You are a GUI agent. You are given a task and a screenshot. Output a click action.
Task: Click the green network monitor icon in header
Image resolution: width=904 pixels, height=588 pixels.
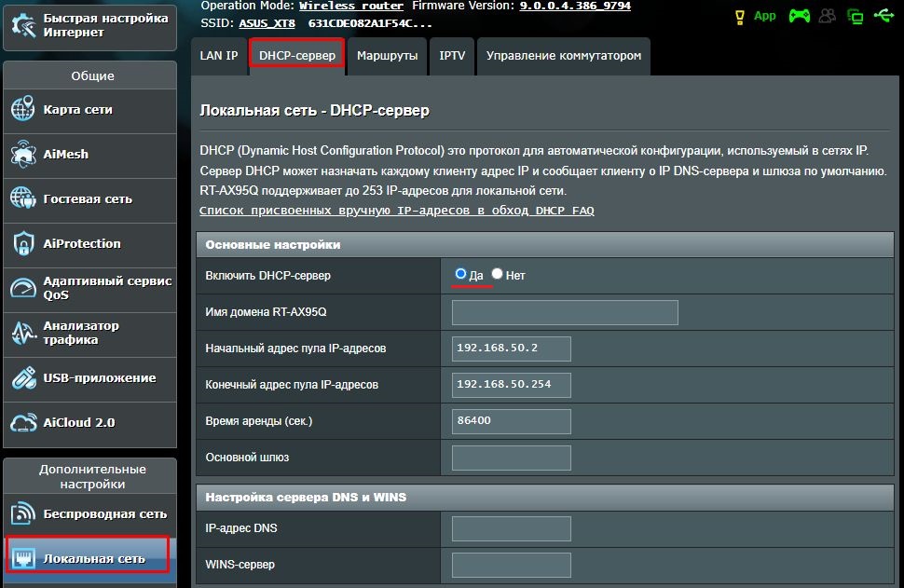[855, 17]
